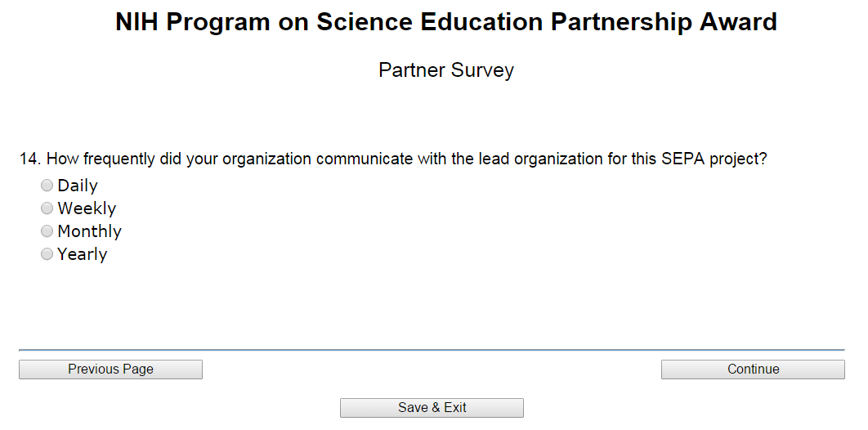Click the word 'communicate' in the question
Screen dimensions: 868x430
point(365,159)
